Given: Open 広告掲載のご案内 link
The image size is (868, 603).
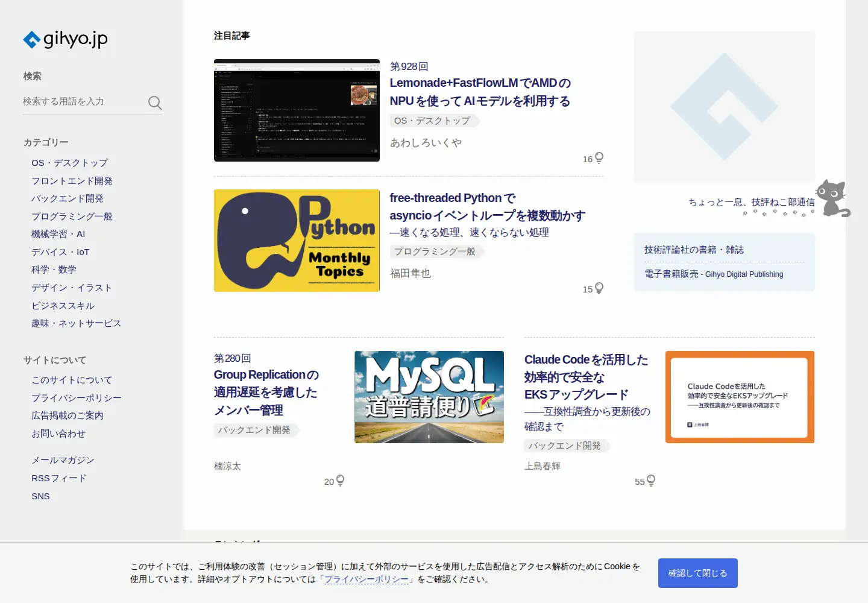Looking at the screenshot, I should [x=68, y=415].
